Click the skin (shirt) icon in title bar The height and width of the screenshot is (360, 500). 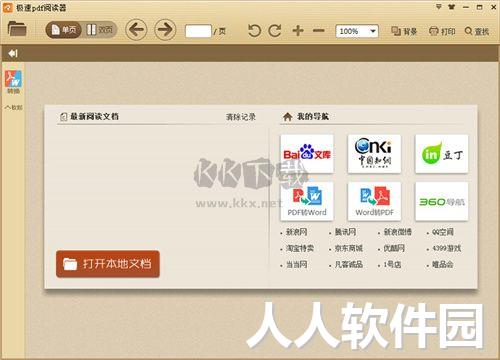tap(452, 7)
